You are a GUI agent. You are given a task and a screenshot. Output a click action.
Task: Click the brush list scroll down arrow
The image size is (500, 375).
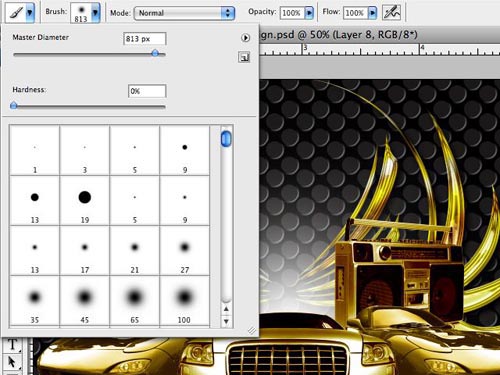(226, 322)
